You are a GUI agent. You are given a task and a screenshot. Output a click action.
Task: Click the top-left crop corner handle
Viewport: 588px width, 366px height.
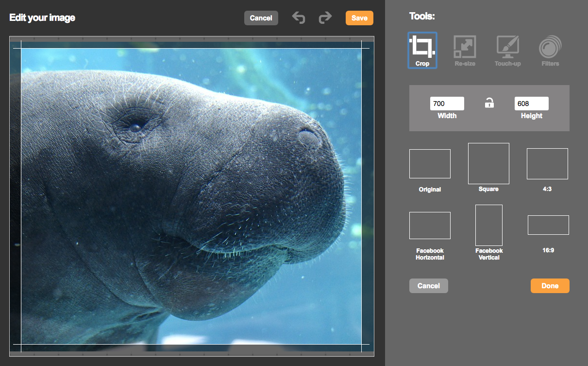21,48
